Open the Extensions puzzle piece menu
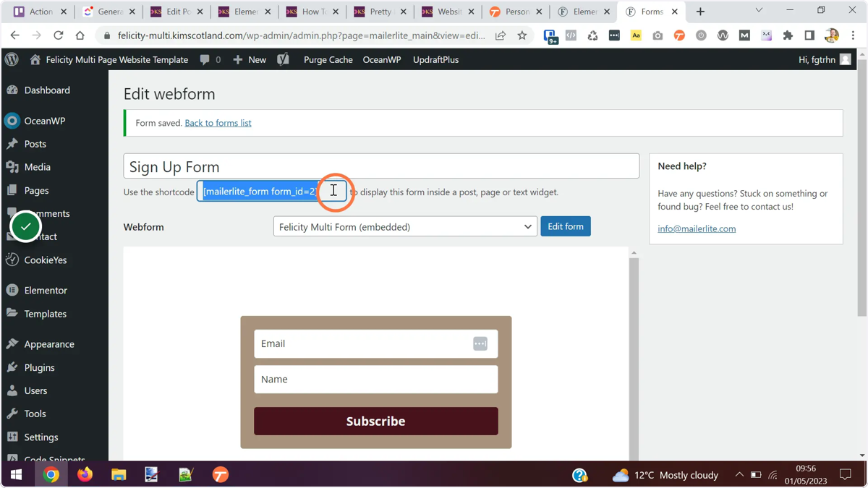This screenshot has width=868, height=488. click(788, 35)
